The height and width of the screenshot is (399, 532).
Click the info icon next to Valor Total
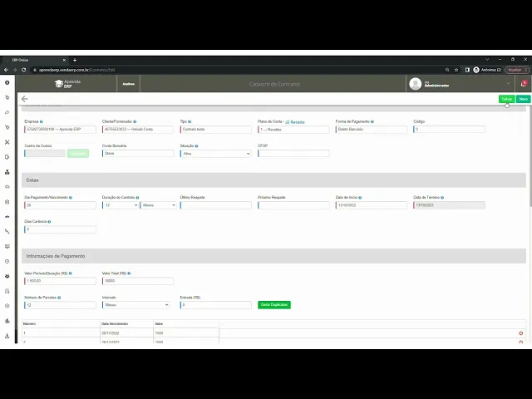tap(129, 273)
